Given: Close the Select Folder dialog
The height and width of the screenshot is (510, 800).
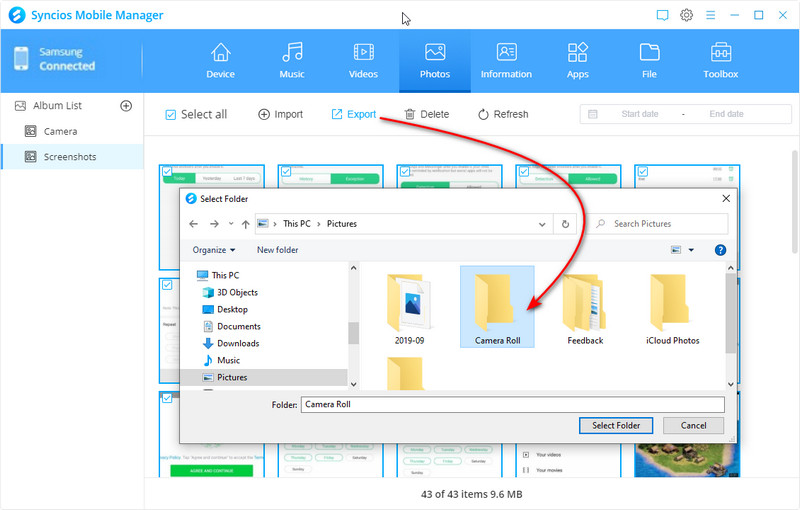Looking at the screenshot, I should click(726, 198).
